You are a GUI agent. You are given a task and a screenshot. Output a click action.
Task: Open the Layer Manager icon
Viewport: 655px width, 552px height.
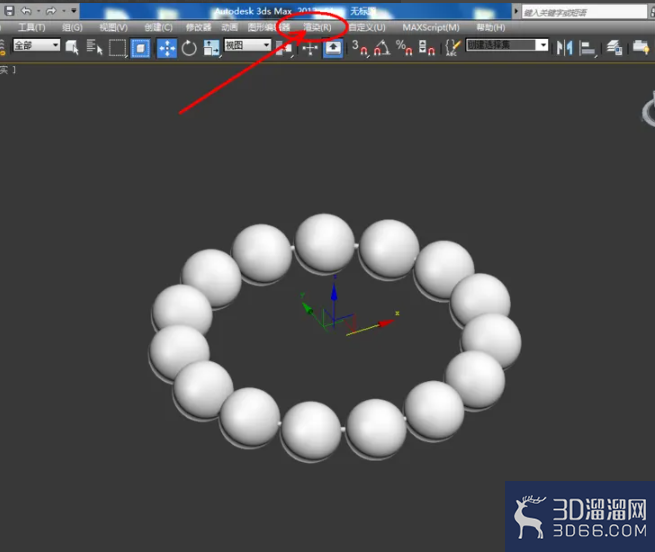[x=614, y=48]
